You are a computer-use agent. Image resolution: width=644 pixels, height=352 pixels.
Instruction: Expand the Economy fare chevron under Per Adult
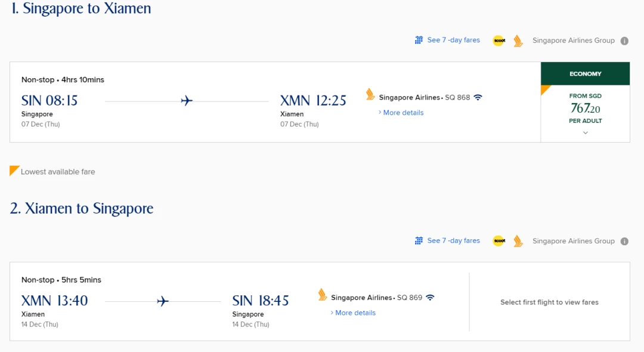pyautogui.click(x=586, y=132)
